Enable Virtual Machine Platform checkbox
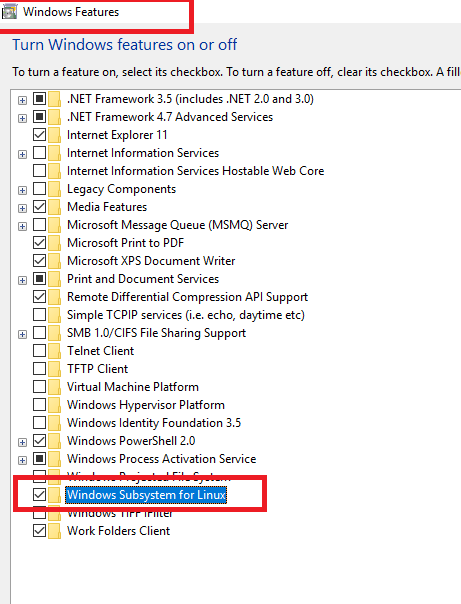Viewport: 461px width, 604px height. [39, 386]
